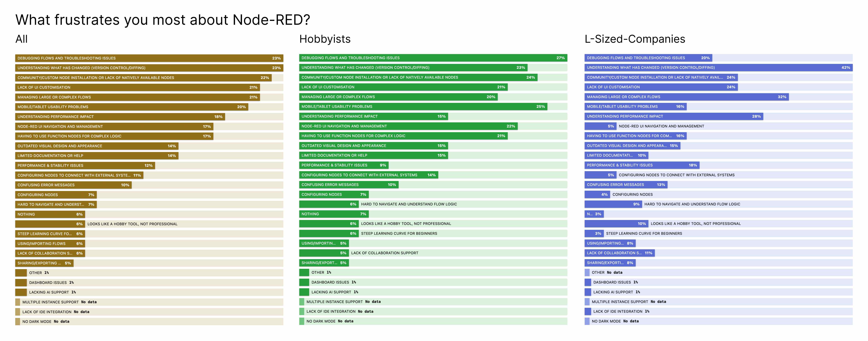Click the 'What frustrates you most about Node-RED?' title
This screenshot has height=341, width=868.
pyautogui.click(x=162, y=20)
